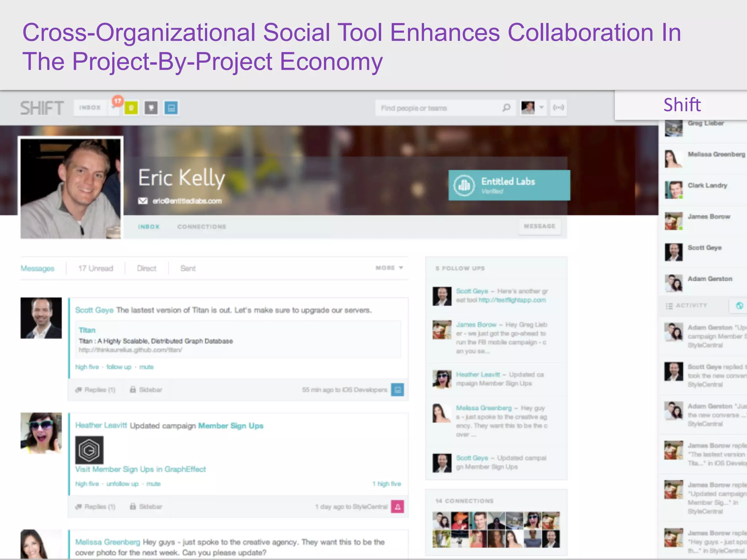Image resolution: width=747 pixels, height=560 pixels.
Task: Open Melissa Greenberg follow-up item
Action: [x=496, y=421]
